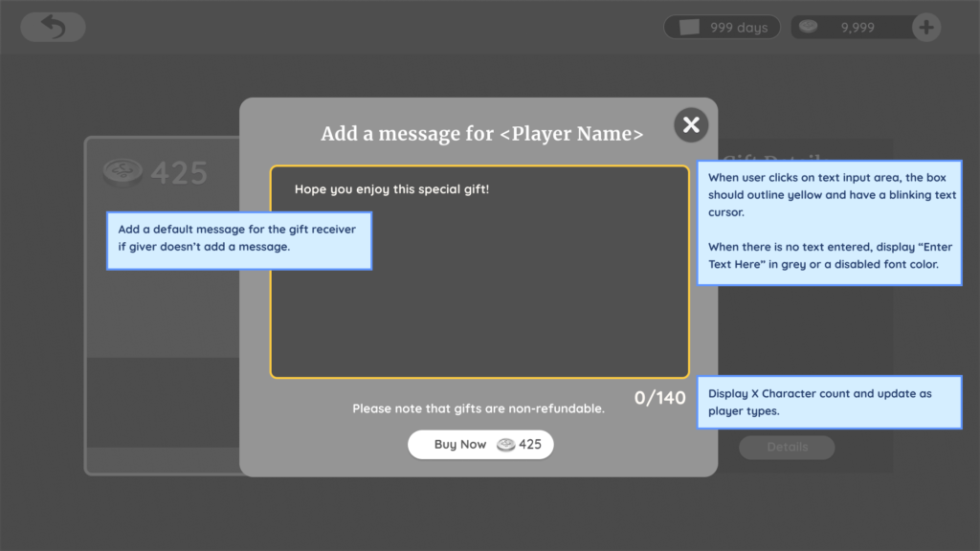Image resolution: width=980 pixels, height=551 pixels.
Task: Click the coin icon inside Buy Now button
Action: 505,445
